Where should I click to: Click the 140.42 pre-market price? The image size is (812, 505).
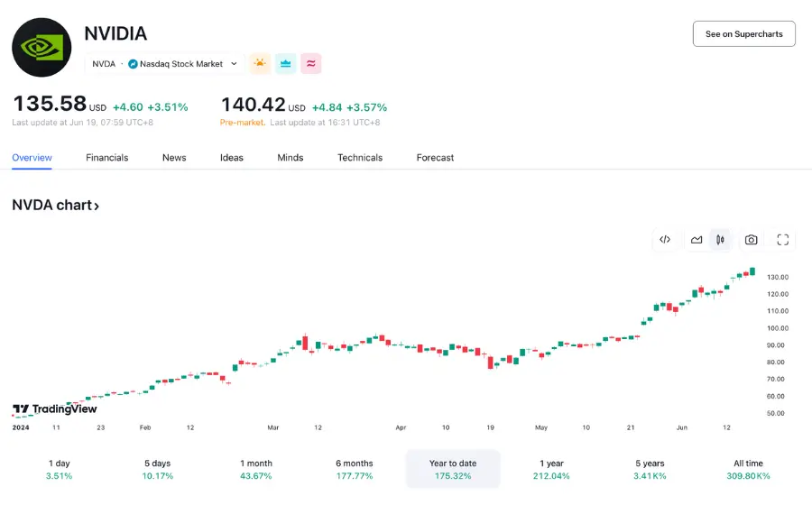[254, 105]
